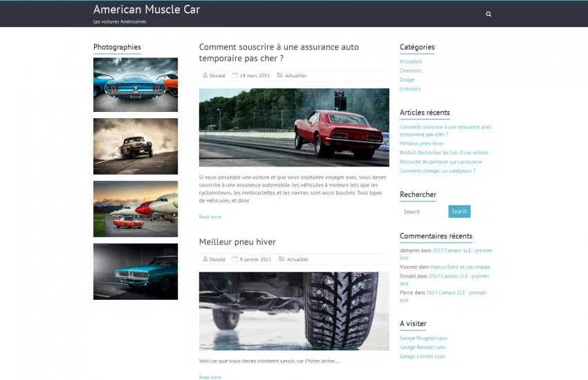Screen dimensions: 588x380
Task: Click author Donald on the assurance auto post
Action: 217,75
